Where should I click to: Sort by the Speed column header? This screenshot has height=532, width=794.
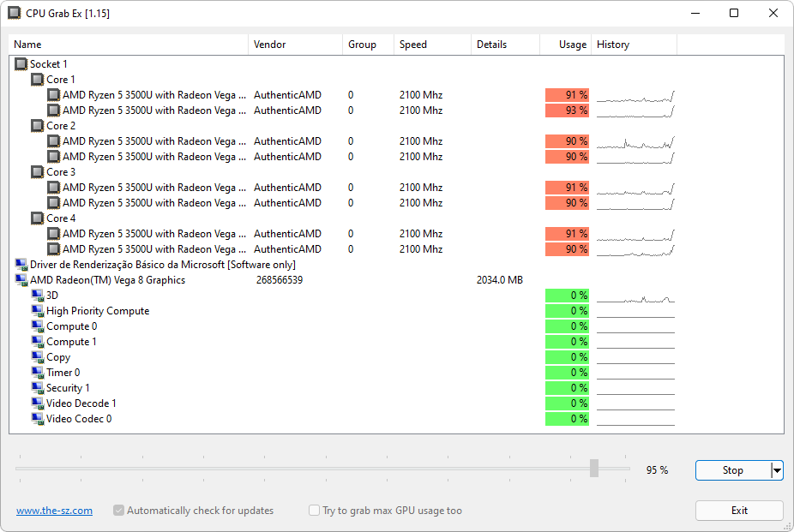pyautogui.click(x=432, y=45)
